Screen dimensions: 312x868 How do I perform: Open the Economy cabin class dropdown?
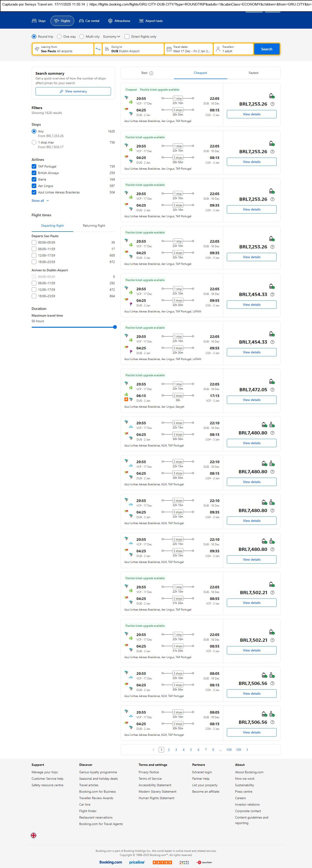(112, 36)
